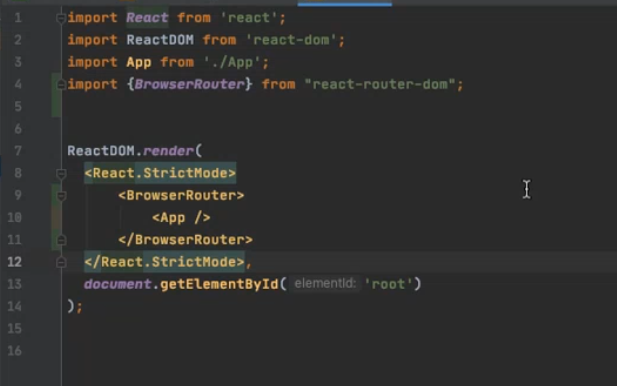This screenshot has width=617, height=386.
Task: Click line number 6 in the gutter
Action: tap(18, 129)
